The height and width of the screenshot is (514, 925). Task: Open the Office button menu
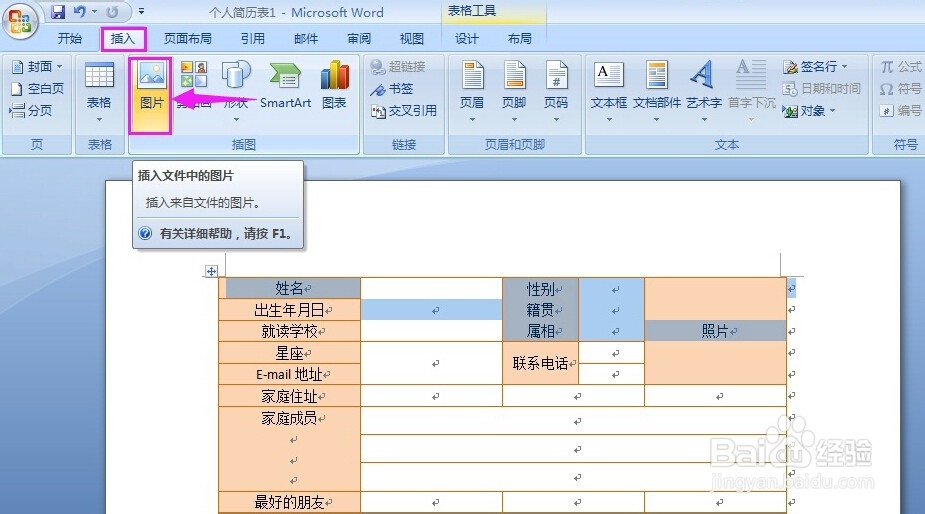pyautogui.click(x=20, y=21)
